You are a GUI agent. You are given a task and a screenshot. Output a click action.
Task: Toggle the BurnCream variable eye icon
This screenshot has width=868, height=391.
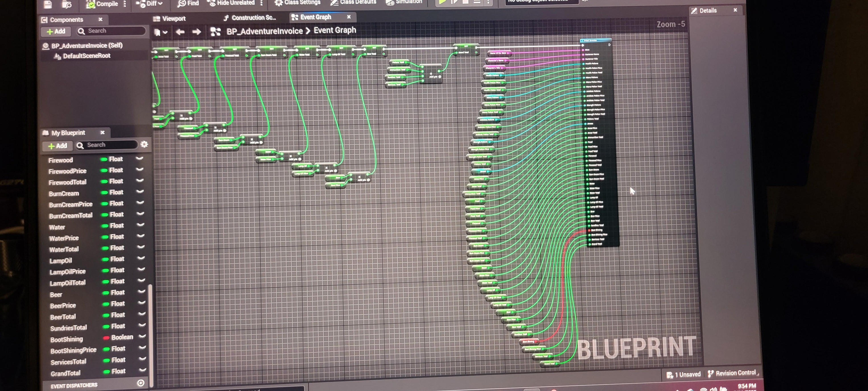pos(140,192)
